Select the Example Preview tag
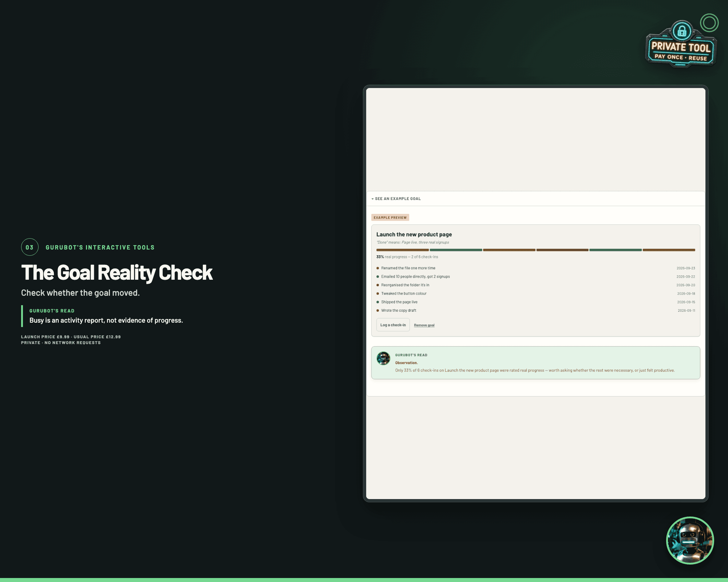Screen dimensions: 728x582 (390, 218)
